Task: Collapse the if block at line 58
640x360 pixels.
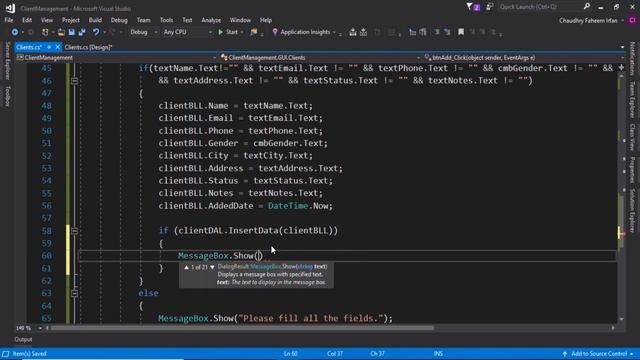Action: coord(74,231)
